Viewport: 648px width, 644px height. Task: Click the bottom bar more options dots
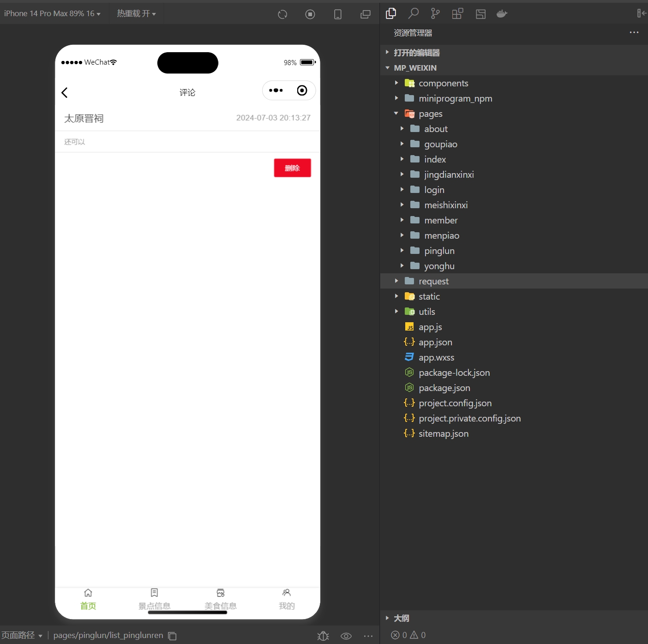368,636
